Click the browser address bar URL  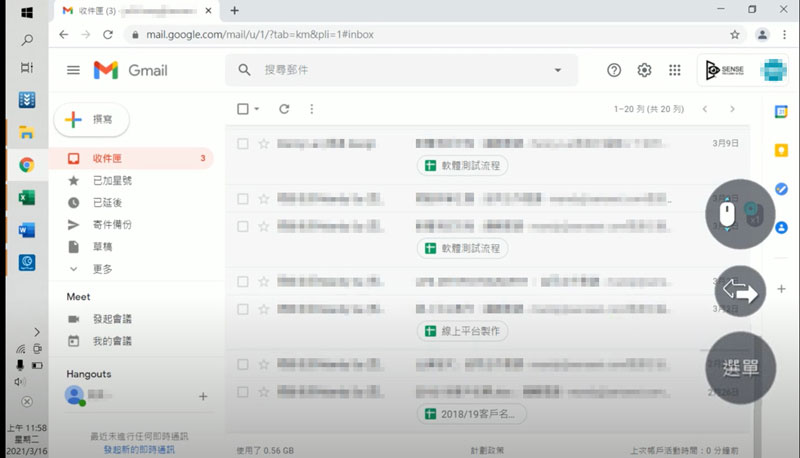[x=260, y=35]
